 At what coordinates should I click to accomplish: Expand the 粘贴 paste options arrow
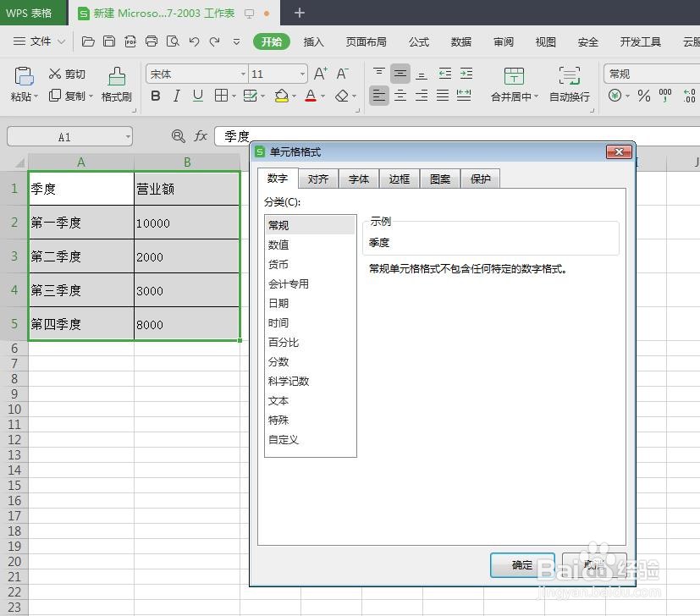coord(36,96)
